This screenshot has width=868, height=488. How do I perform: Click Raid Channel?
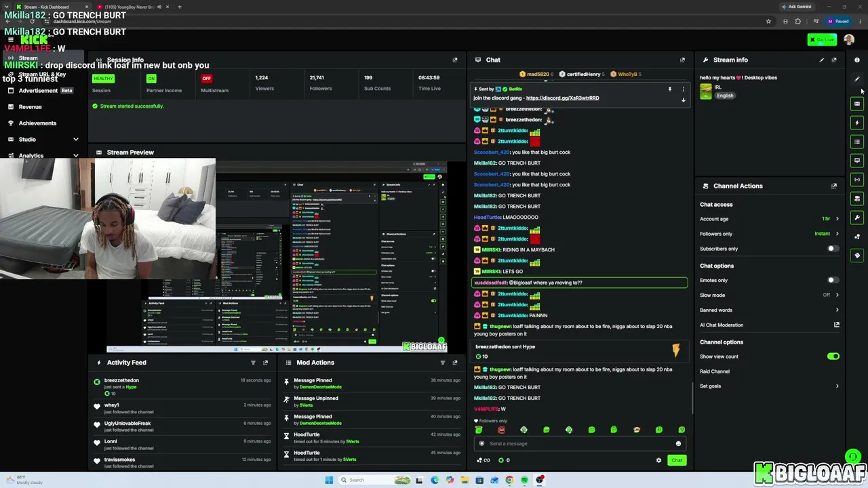(x=715, y=371)
